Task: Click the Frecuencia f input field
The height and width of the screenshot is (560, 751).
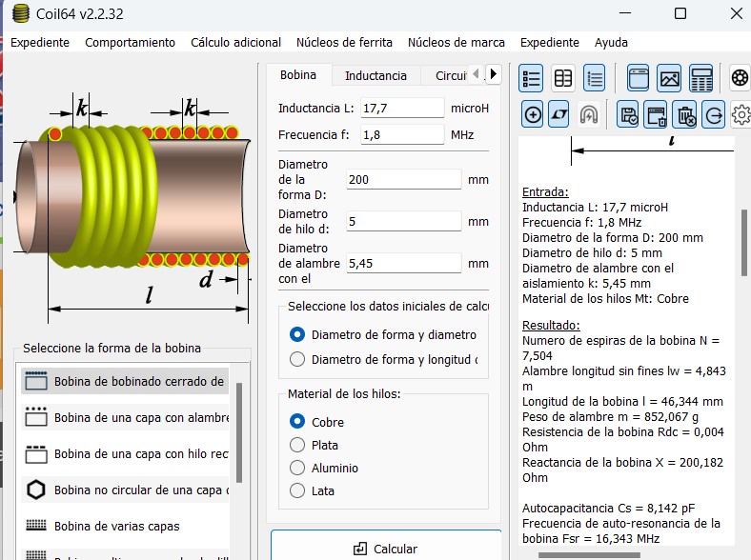Action: click(402, 135)
